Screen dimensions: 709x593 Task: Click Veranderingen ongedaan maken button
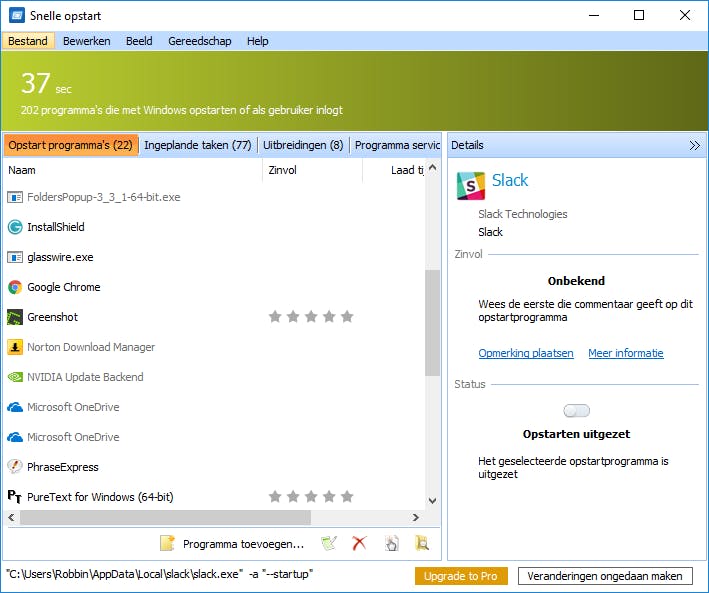pyautogui.click(x=605, y=576)
